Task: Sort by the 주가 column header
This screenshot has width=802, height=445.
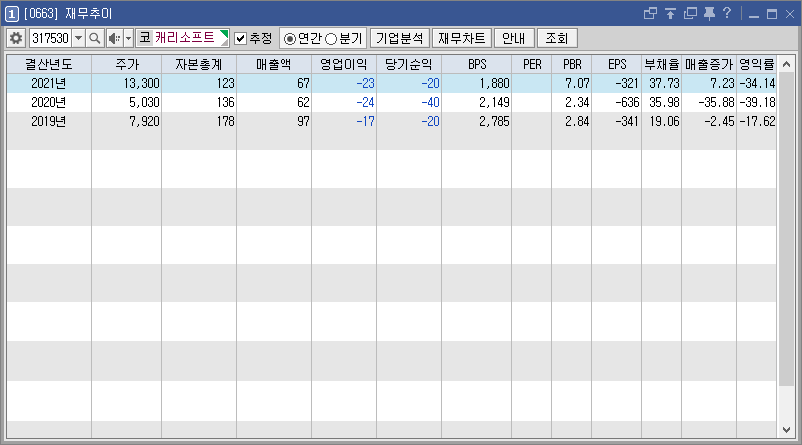Action: pyautogui.click(x=127, y=64)
